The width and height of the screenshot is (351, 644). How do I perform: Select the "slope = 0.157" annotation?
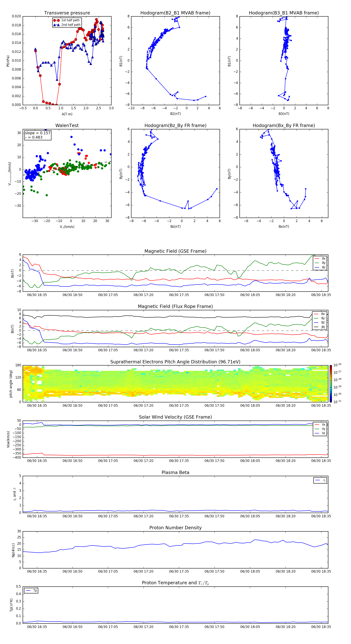pos(37,133)
